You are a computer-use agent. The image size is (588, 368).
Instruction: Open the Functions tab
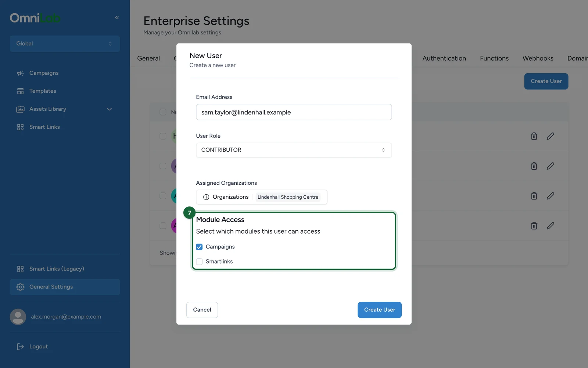point(494,59)
